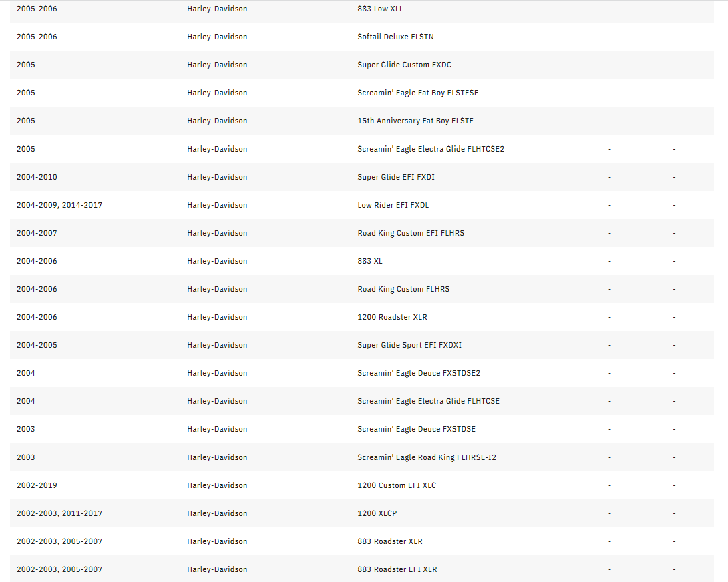
Task: Click 883 Roadster XLR model text
Action: [390, 541]
